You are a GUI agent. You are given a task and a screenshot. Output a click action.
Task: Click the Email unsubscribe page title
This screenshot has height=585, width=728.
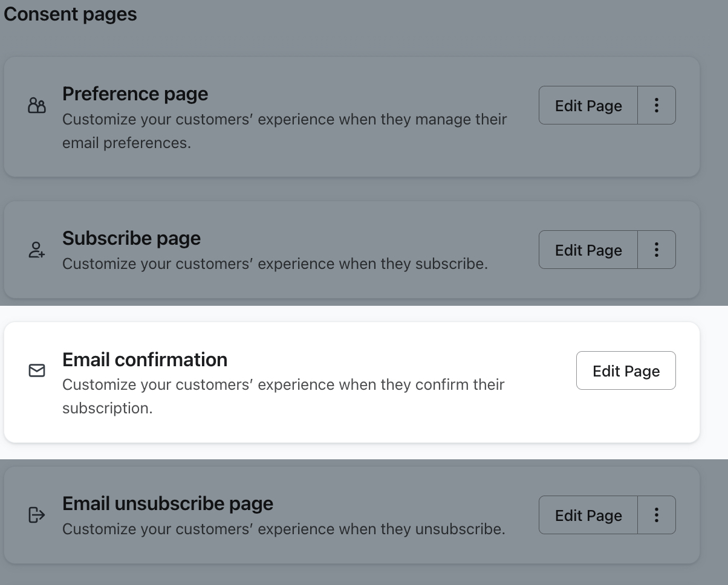click(x=167, y=503)
